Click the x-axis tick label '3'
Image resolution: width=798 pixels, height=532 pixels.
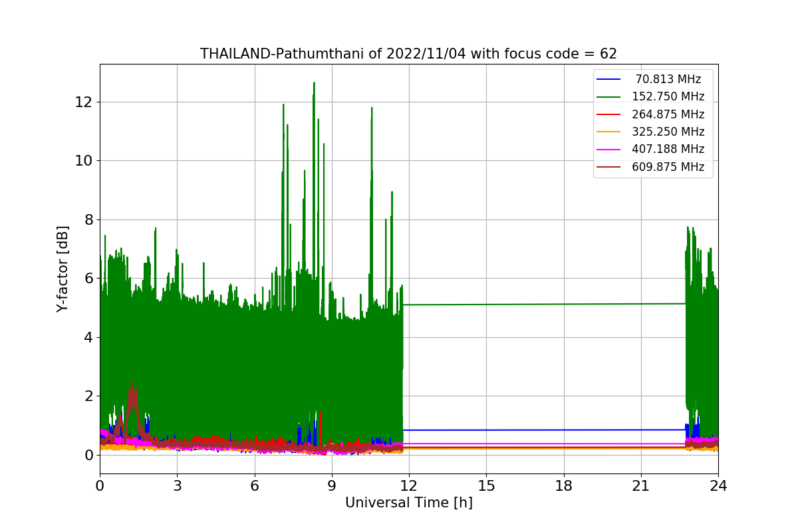click(177, 486)
